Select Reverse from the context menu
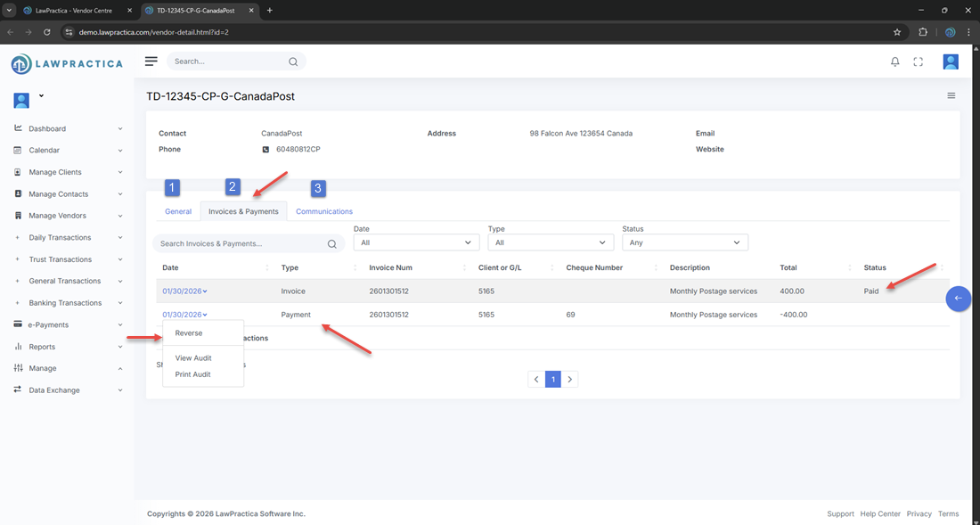 tap(189, 333)
